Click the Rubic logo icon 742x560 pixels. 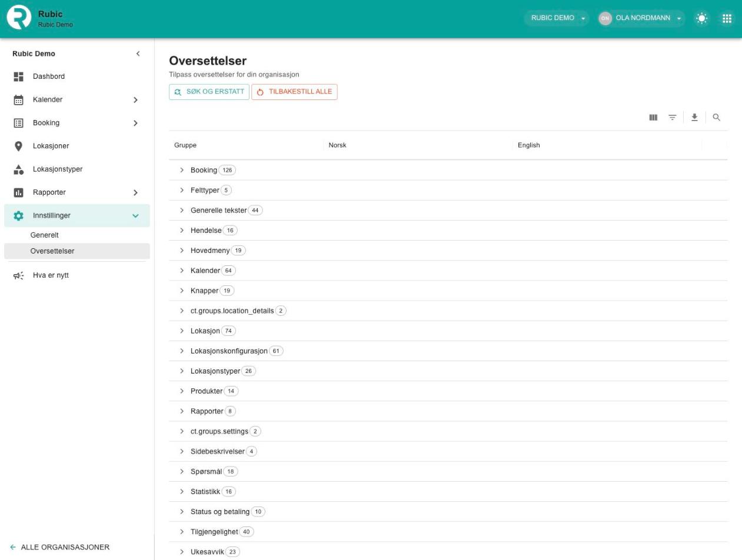pos(19,18)
